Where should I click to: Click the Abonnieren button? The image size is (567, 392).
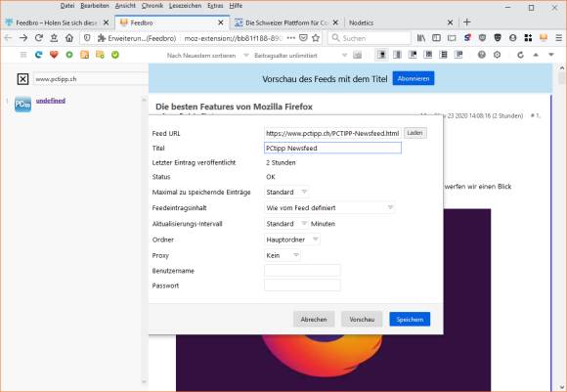(x=414, y=78)
